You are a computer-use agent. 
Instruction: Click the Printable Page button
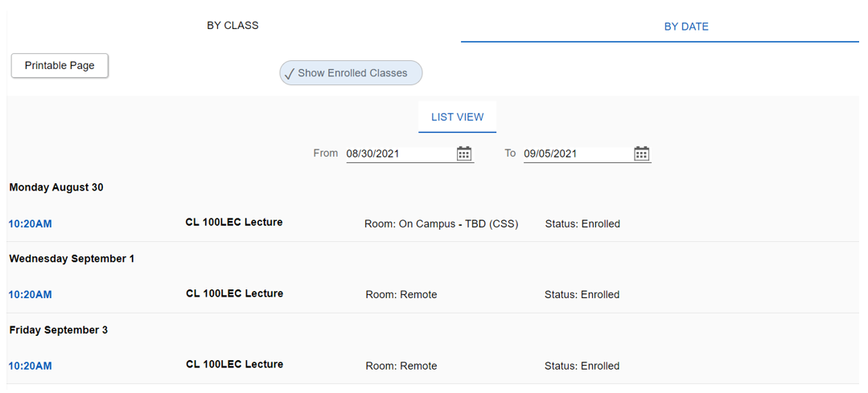(60, 66)
